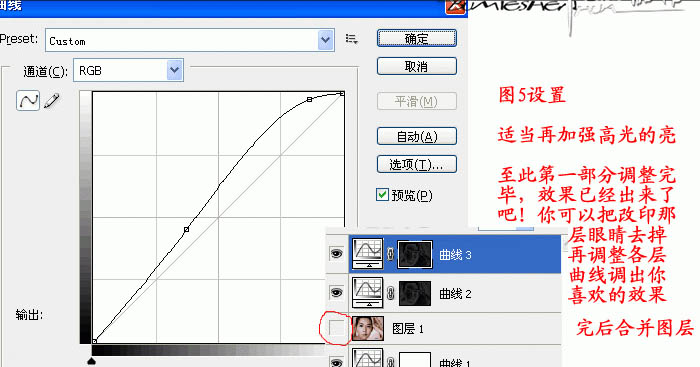Open 选项(T)... options dialog
Screen dimensions: 700x367
coord(417,164)
